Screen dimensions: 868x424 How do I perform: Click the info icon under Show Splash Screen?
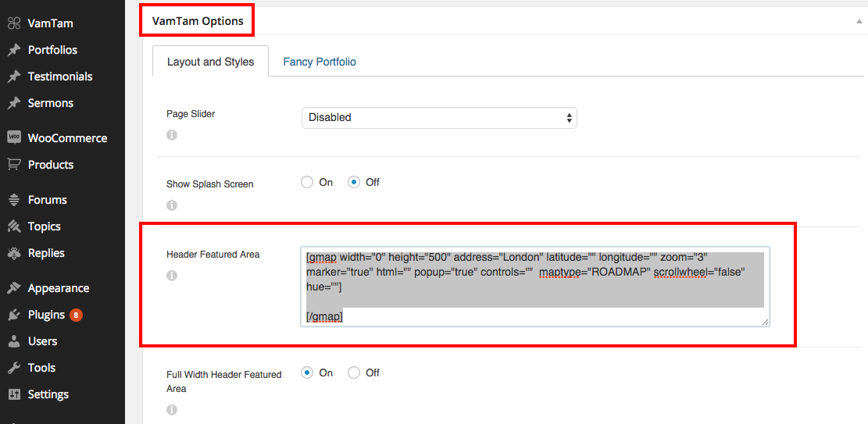click(x=172, y=205)
